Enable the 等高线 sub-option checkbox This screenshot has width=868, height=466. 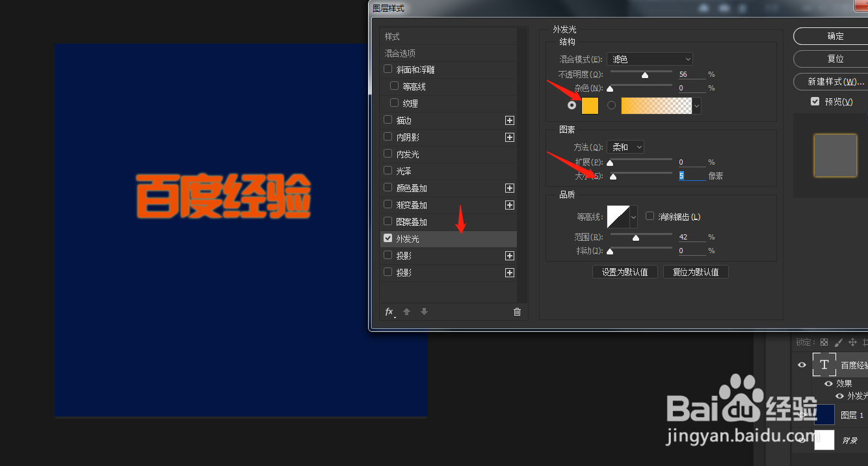pos(394,86)
